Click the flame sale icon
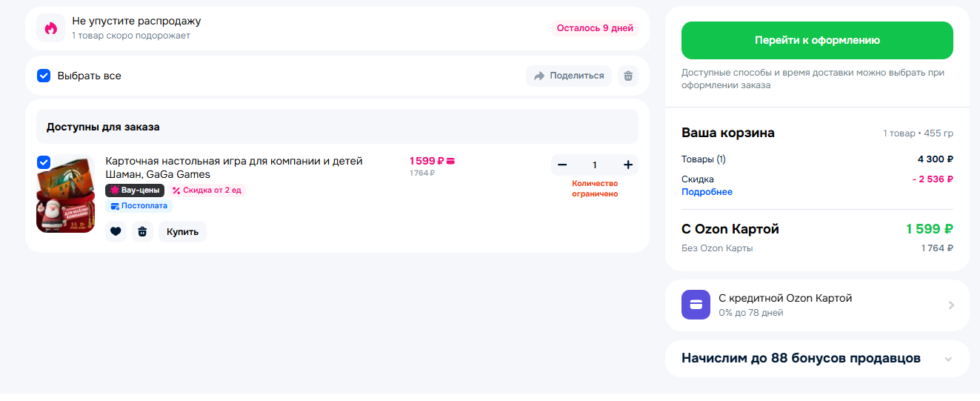This screenshot has width=980, height=401. click(x=50, y=28)
